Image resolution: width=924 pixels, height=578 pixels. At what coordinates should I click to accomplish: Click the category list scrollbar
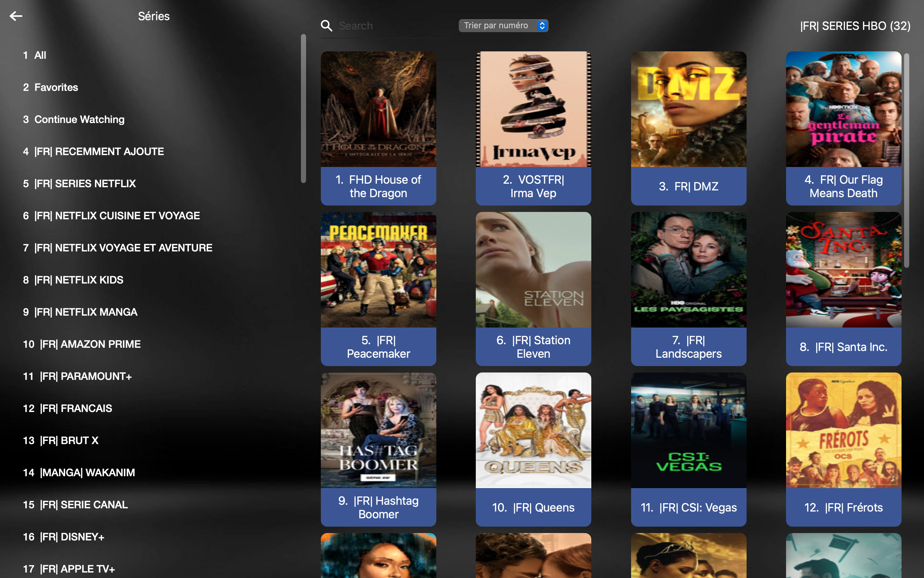[303, 109]
